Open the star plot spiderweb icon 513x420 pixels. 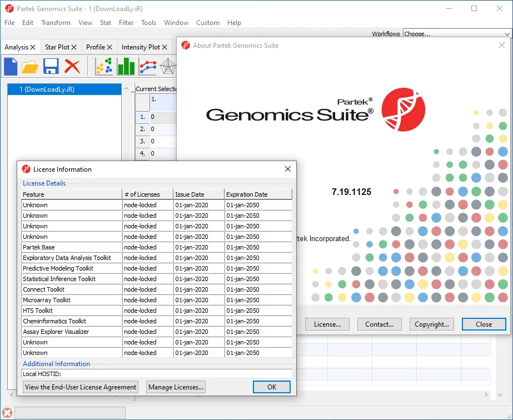tap(168, 67)
